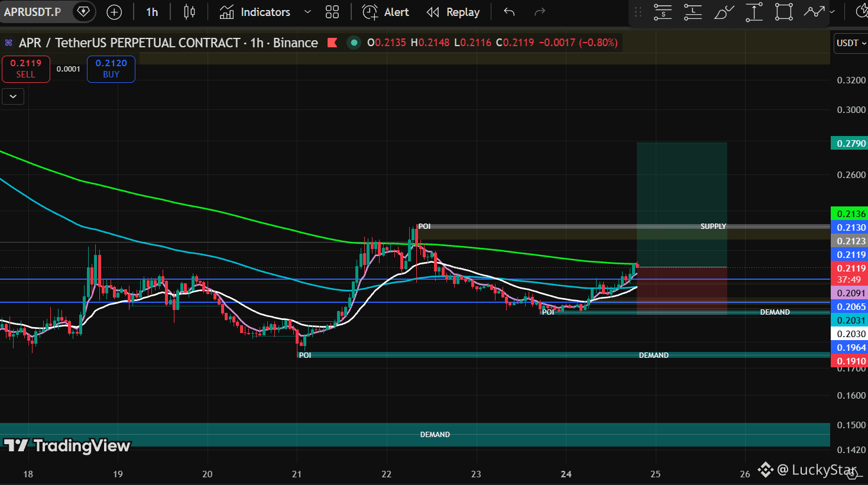Viewport: 868px width, 485px height.
Task: Select the red stop-loss zone of position
Action: [x=682, y=290]
